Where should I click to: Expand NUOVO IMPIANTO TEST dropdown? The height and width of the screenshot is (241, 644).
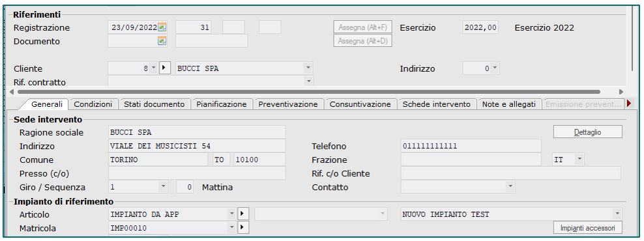(617, 214)
